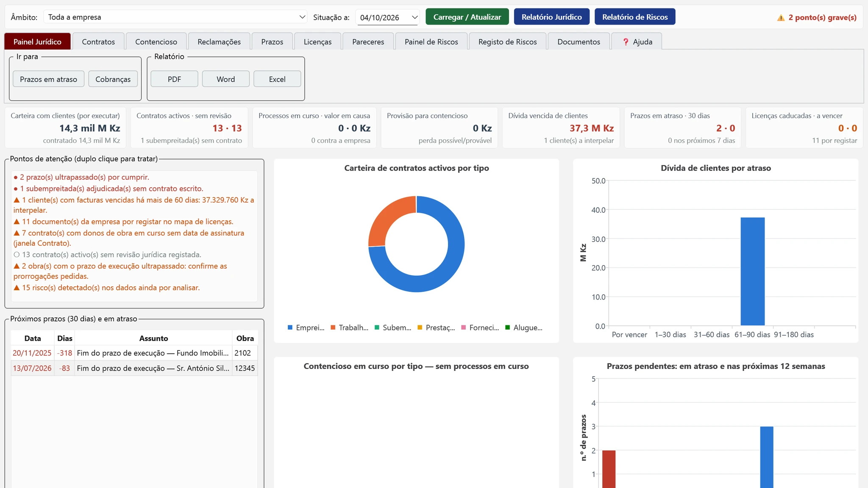Image resolution: width=868 pixels, height=488 pixels.
Task: Click the green Subem... legend marker
Action: pos(377,327)
